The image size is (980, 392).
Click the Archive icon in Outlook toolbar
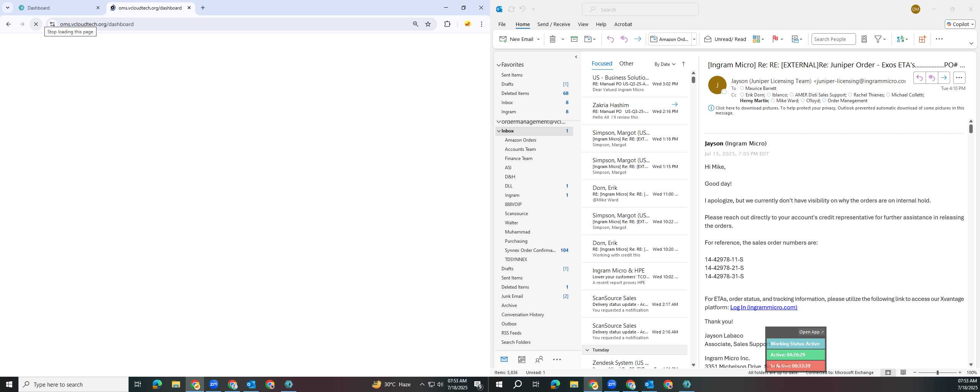click(x=574, y=39)
